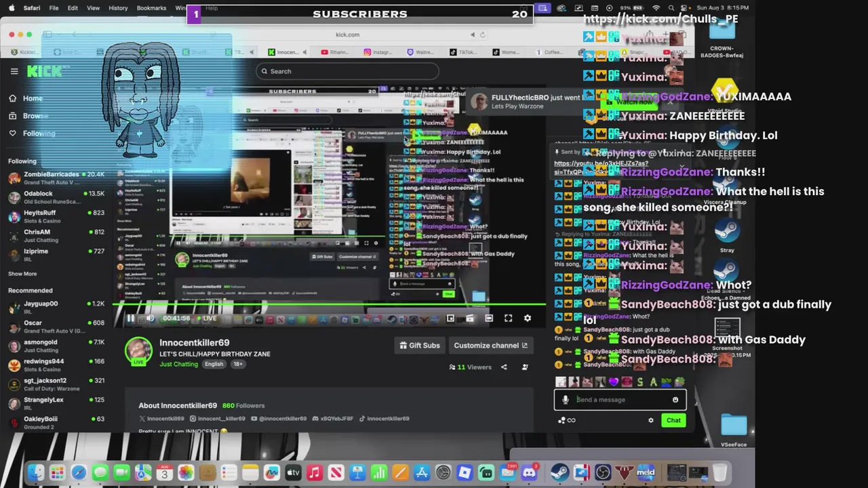Open News app in the Dock
Viewport: 868px width, 488px height.
[336, 472]
